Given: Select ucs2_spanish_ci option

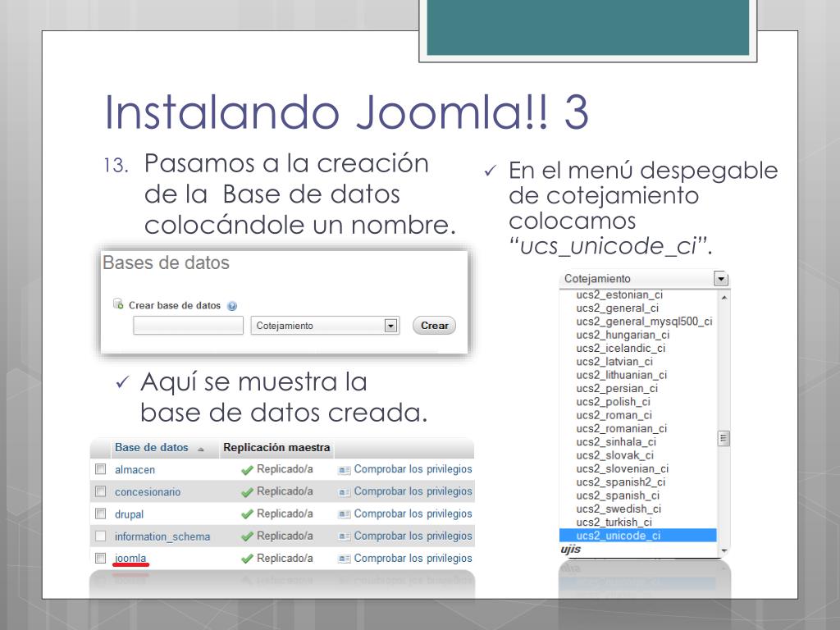Looking at the screenshot, I should [x=618, y=495].
